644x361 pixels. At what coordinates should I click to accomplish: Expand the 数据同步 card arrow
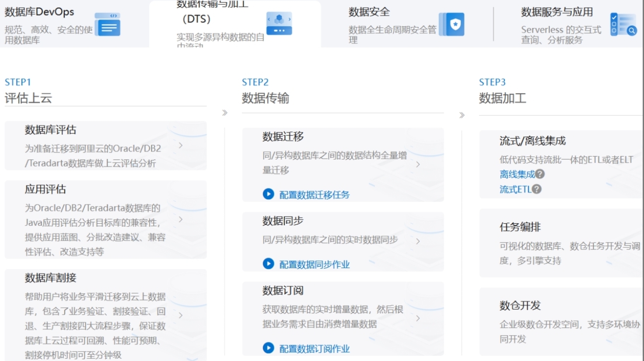(418, 241)
